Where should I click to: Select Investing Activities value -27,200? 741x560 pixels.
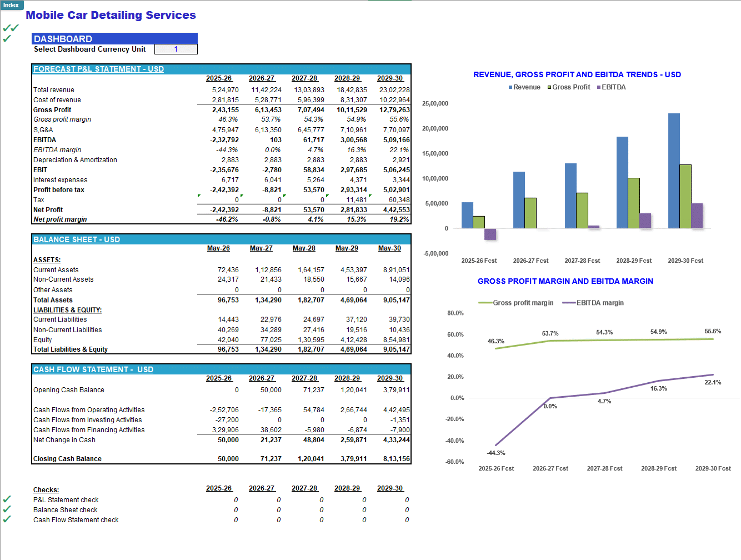coord(228,419)
